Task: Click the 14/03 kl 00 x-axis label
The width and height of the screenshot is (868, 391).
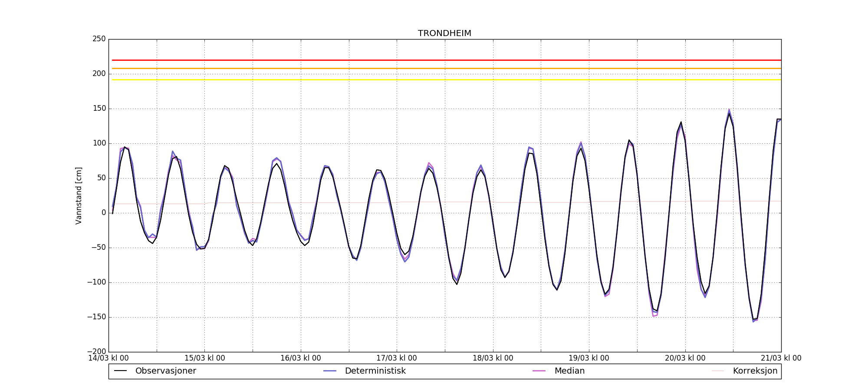Action: tap(108, 358)
